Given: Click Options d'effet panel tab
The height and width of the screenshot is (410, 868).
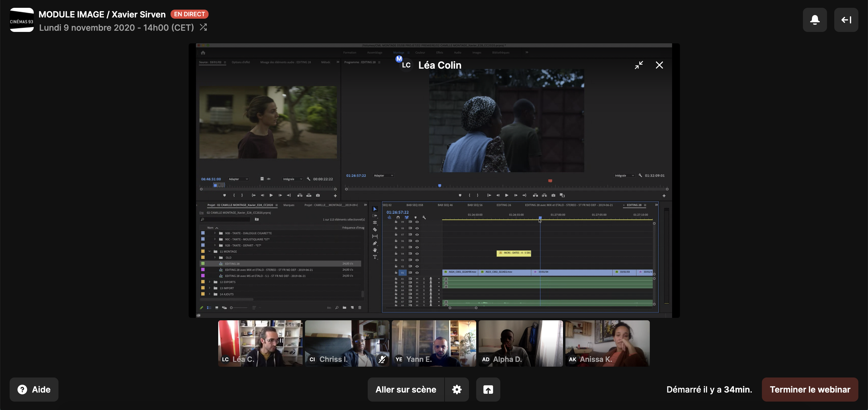Looking at the screenshot, I should tap(241, 62).
